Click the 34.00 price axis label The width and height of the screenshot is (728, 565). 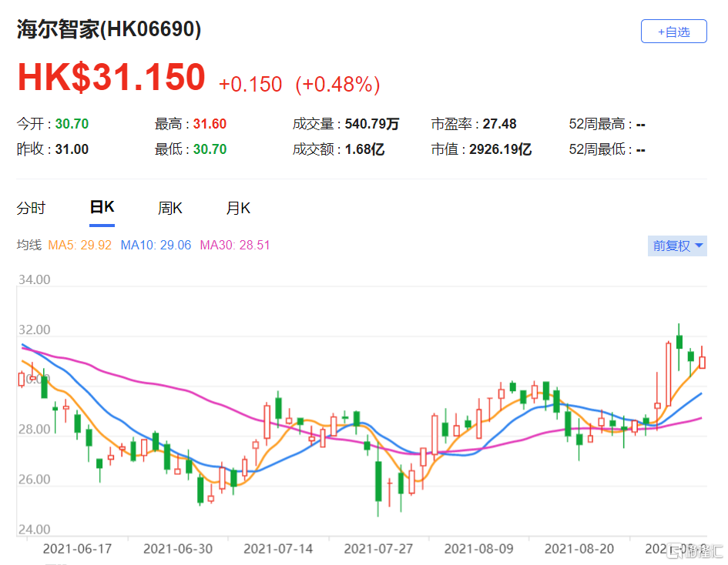click(34, 279)
